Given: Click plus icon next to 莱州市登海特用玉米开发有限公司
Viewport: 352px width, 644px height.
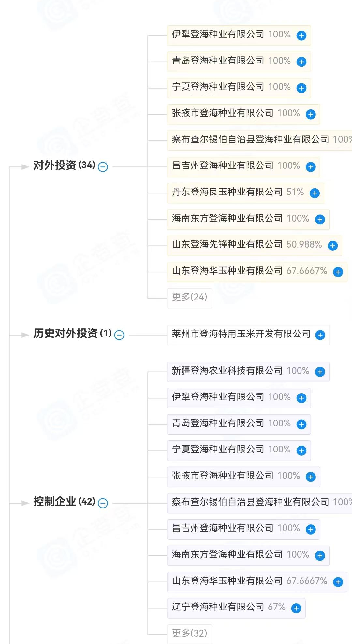Looking at the screenshot, I should click(x=320, y=335).
